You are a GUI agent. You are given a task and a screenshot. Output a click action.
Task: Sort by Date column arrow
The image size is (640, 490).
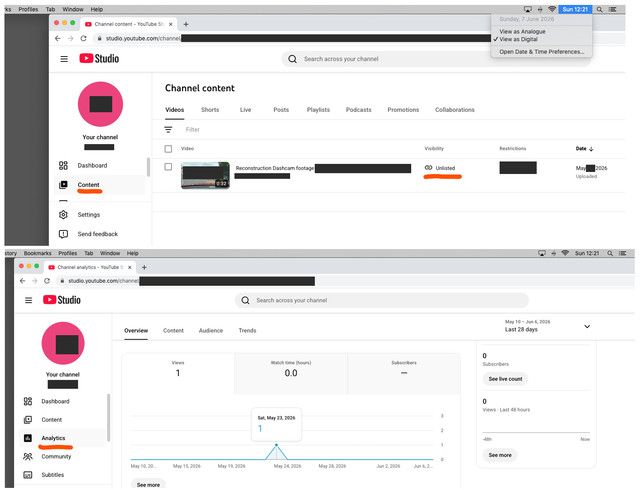[x=591, y=149]
